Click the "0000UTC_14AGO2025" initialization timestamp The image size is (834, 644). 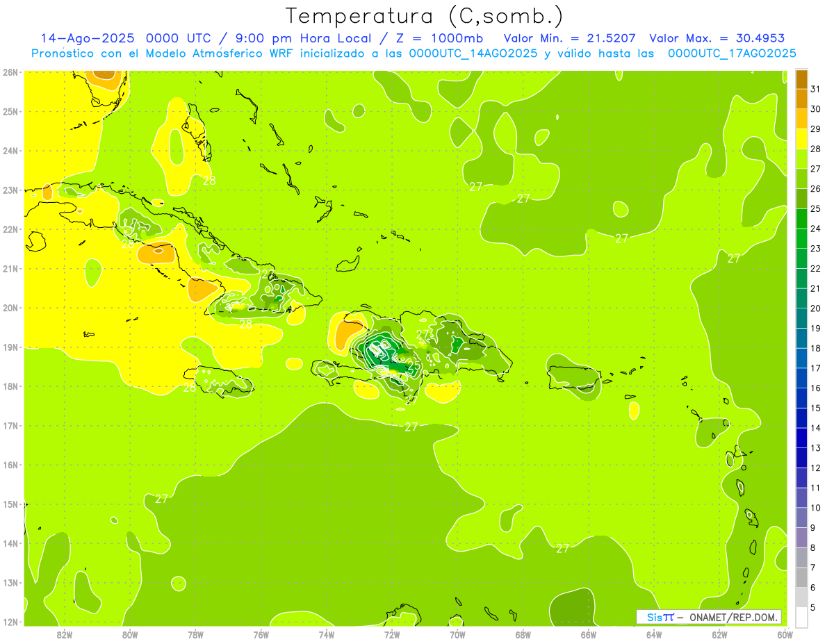tap(473, 53)
